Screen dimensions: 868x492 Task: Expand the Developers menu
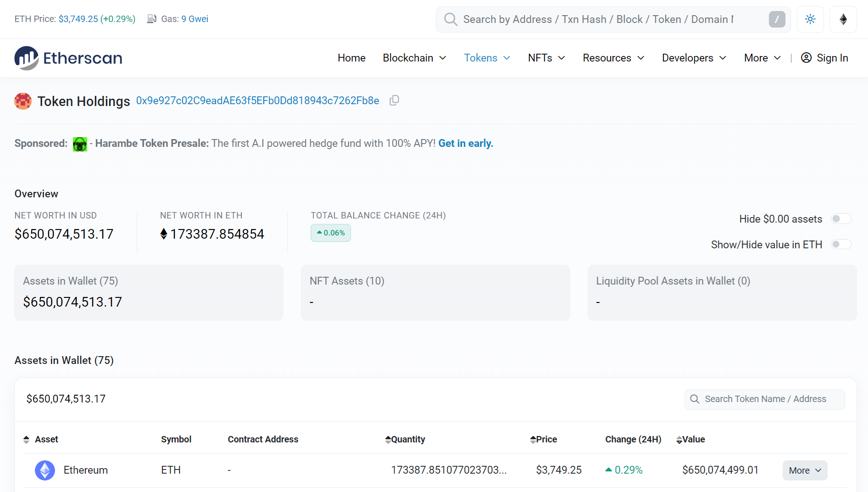694,58
